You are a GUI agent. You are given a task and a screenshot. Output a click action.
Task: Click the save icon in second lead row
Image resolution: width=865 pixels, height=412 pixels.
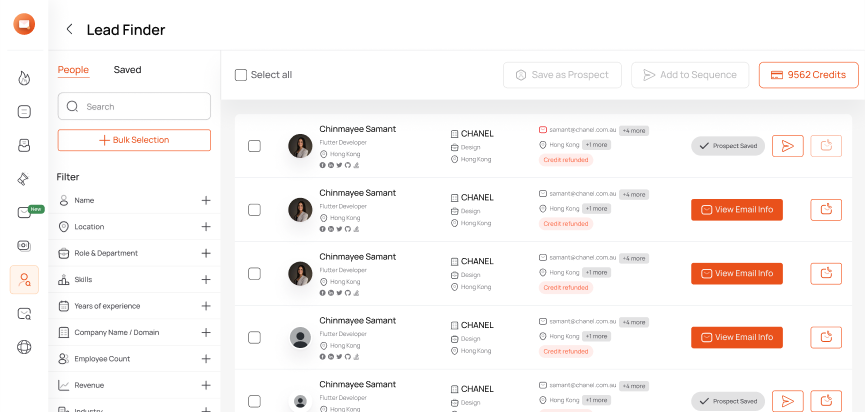826,210
